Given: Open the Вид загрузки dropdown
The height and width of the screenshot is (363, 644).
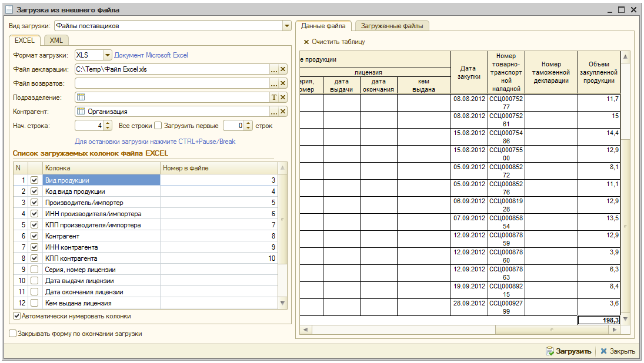Looking at the screenshot, I should coord(287,26).
